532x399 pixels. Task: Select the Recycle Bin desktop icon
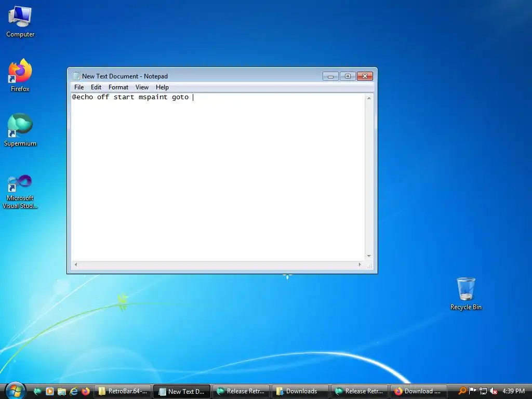click(466, 294)
